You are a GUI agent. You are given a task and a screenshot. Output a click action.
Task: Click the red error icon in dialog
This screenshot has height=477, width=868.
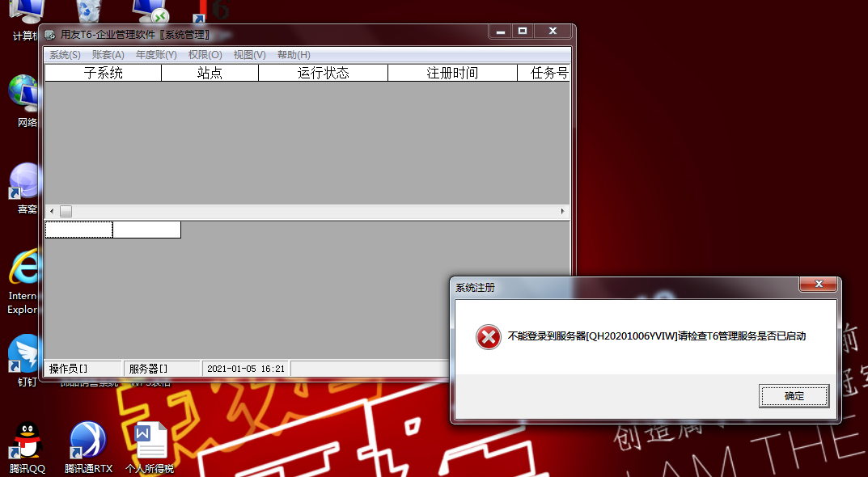[x=489, y=337]
